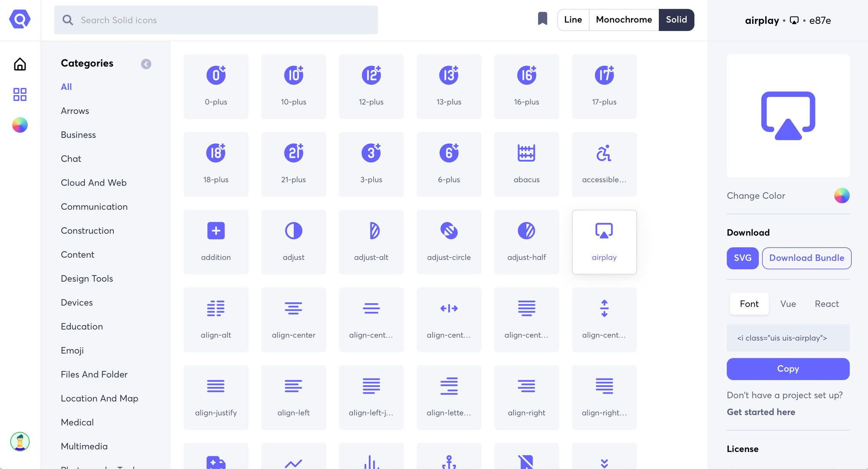Filter by Multimedia category
Screen dimensions: 868x469
[84, 446]
